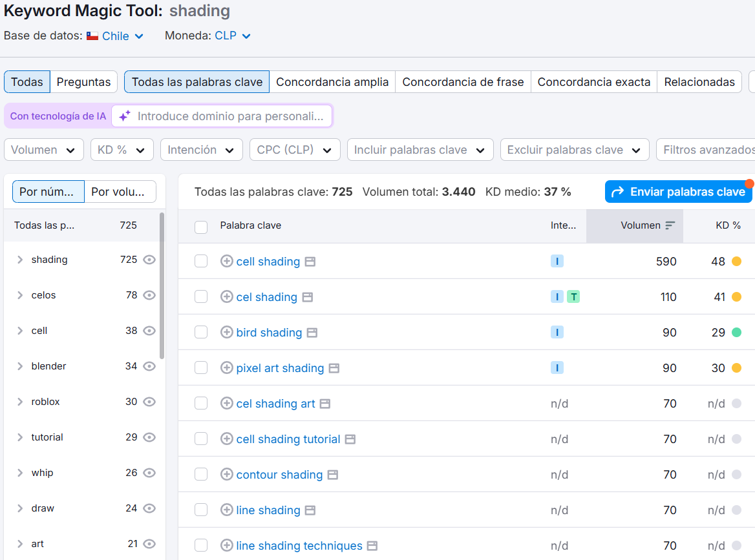
Task: Toggle eye icon for the blender group
Action: [x=149, y=366]
